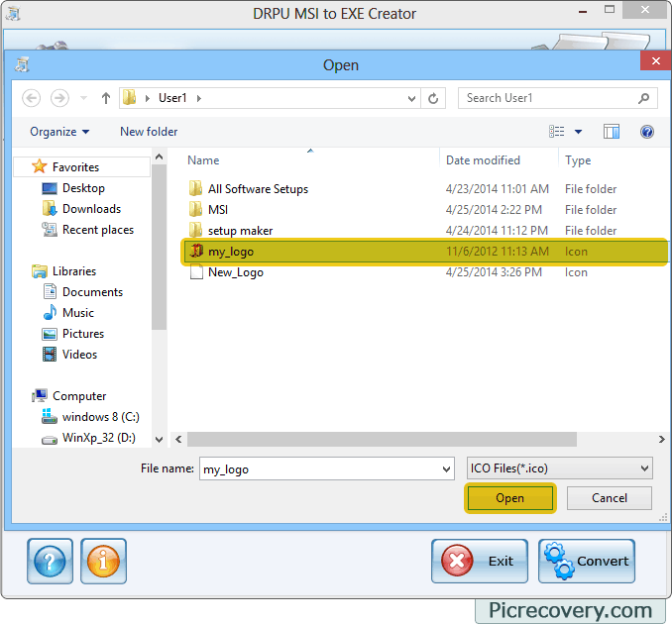Screen dimensions: 672x624
Task: Open the ICO Files(*.ico) type dropdown
Action: pos(559,468)
